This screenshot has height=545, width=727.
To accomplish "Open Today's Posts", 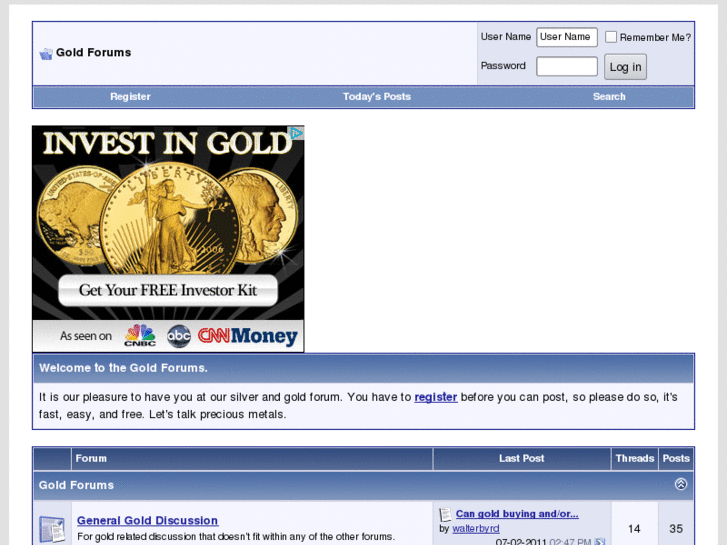I will 376,96.
